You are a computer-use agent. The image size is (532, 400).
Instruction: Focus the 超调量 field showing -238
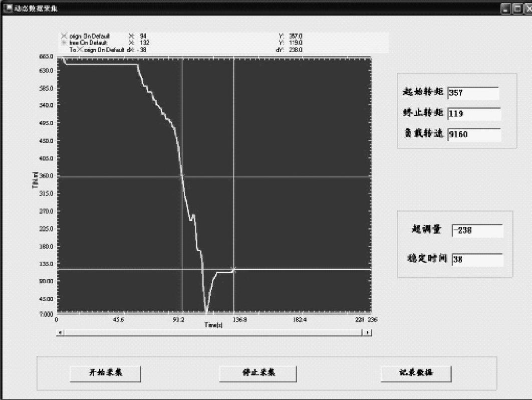pos(477,231)
